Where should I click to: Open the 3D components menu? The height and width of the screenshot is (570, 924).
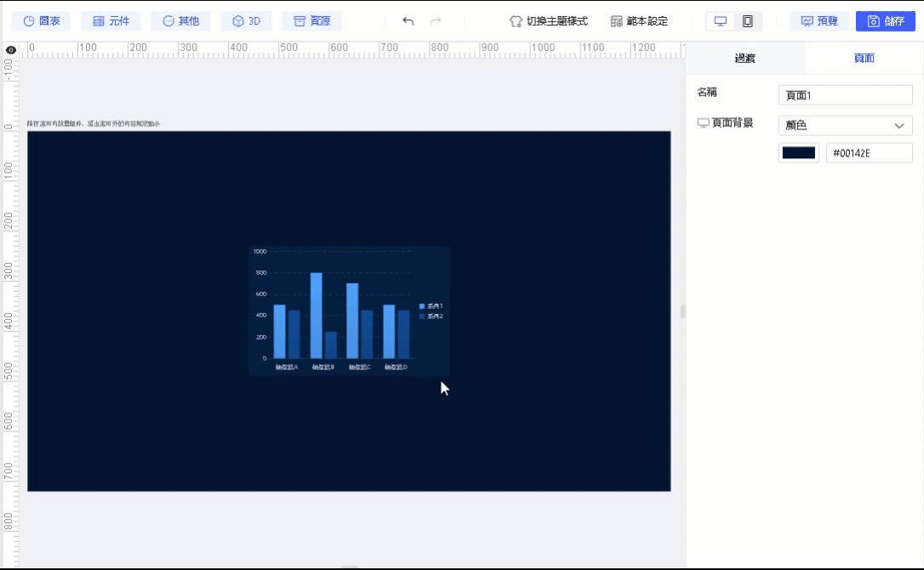pos(246,21)
